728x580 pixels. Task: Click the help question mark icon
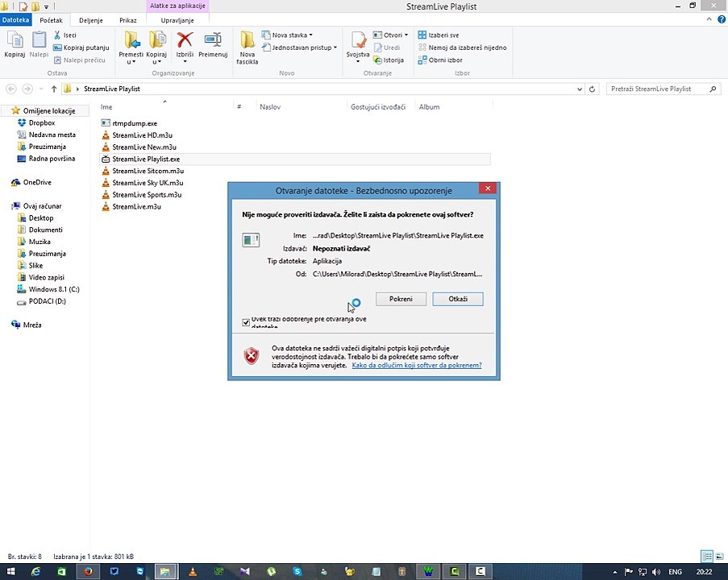tap(722, 19)
